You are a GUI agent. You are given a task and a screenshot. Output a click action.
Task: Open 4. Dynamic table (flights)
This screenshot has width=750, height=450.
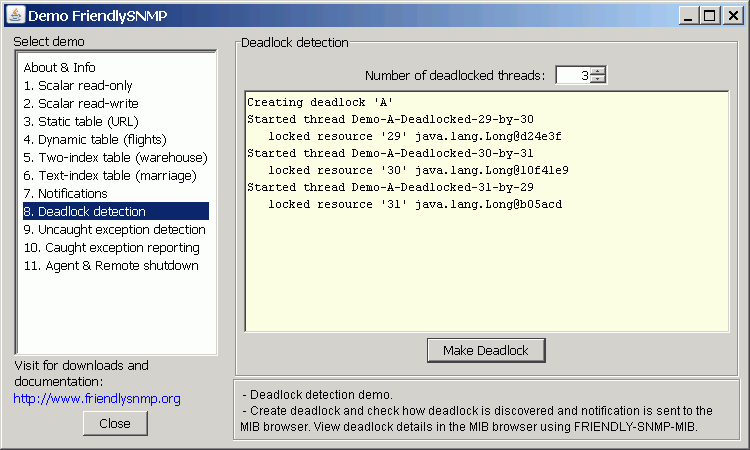(x=95, y=140)
